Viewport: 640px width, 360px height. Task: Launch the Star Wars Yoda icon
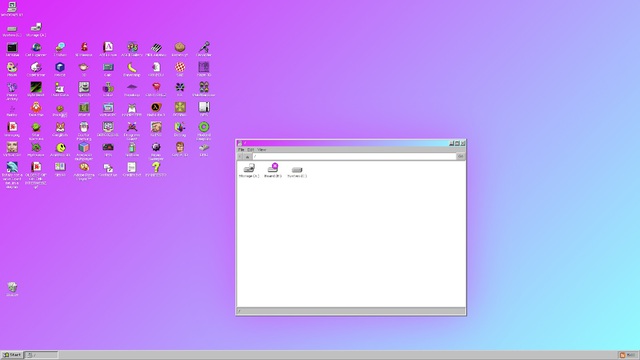pyautogui.click(x=36, y=131)
